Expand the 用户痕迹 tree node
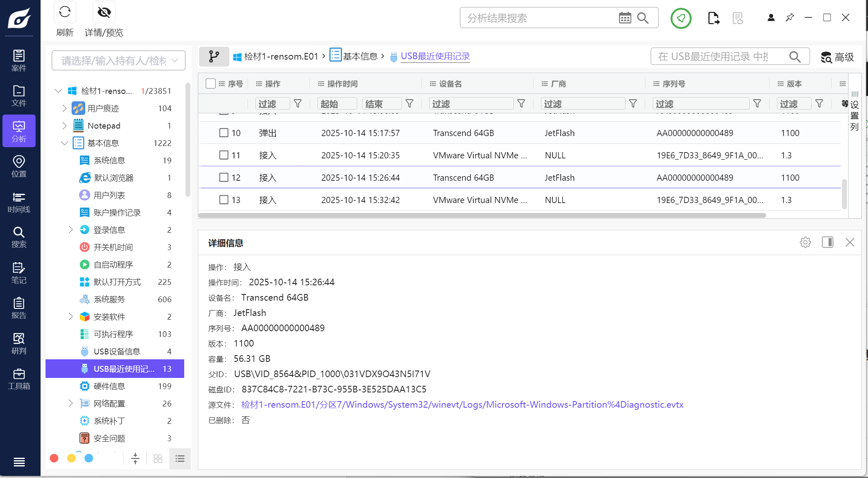The height and width of the screenshot is (478, 868). tap(64, 108)
